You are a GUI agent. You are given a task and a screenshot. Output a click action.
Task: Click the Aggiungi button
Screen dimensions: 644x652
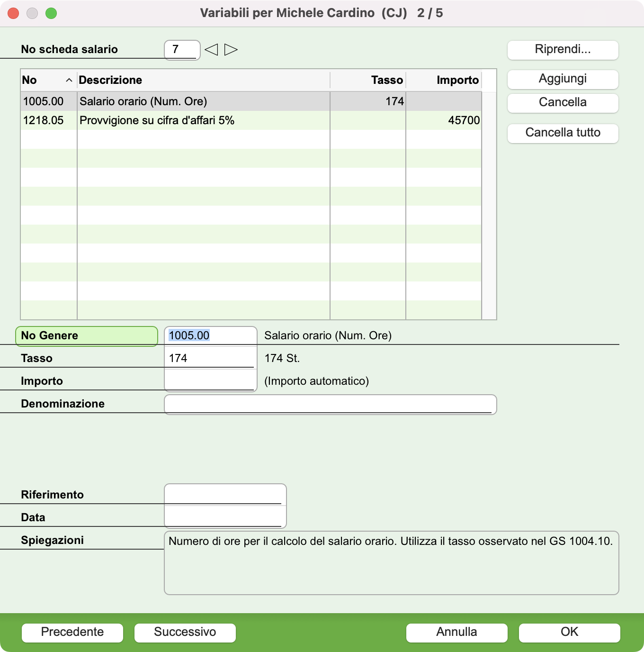coord(563,79)
